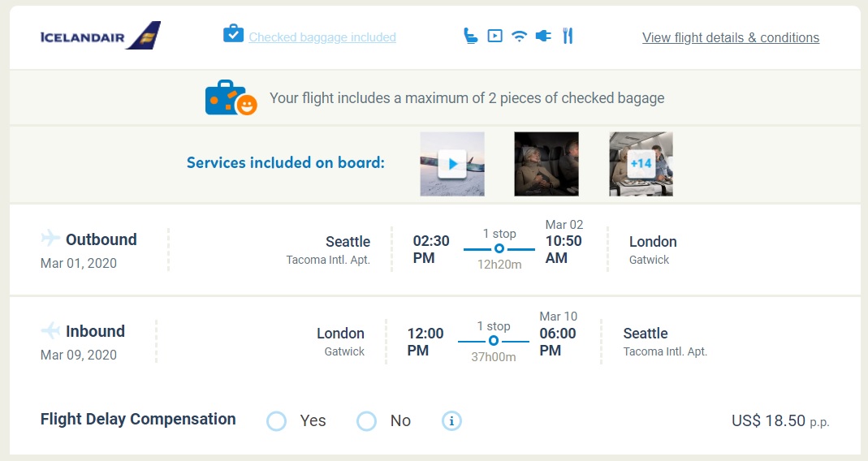The width and height of the screenshot is (868, 461).
Task: Click the Inbound airplane icon
Action: pyautogui.click(x=50, y=331)
